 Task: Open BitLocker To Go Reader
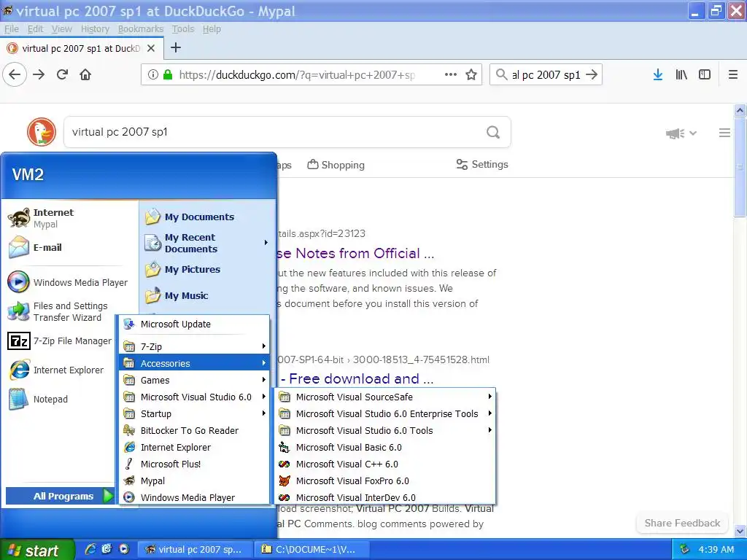click(x=194, y=430)
